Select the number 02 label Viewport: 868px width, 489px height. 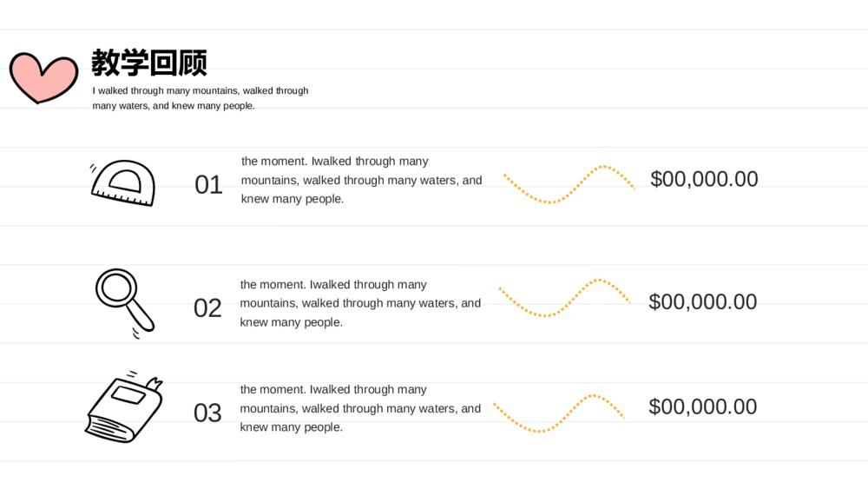[x=207, y=308]
